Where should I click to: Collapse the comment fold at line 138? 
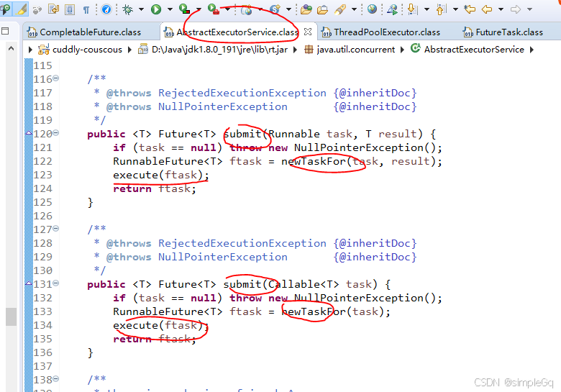(x=56, y=379)
